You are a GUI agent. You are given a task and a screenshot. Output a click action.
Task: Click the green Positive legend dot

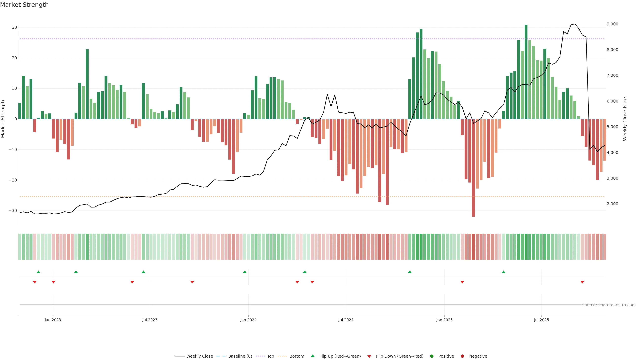(432, 356)
